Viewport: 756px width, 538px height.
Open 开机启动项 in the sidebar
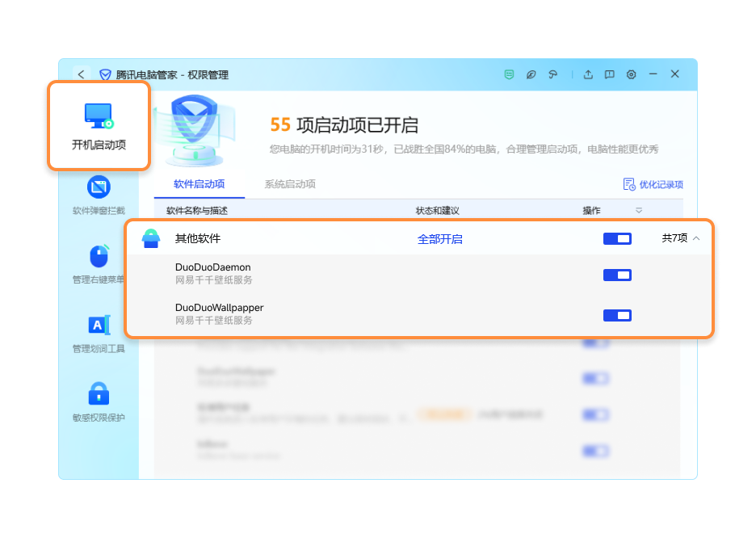click(99, 125)
